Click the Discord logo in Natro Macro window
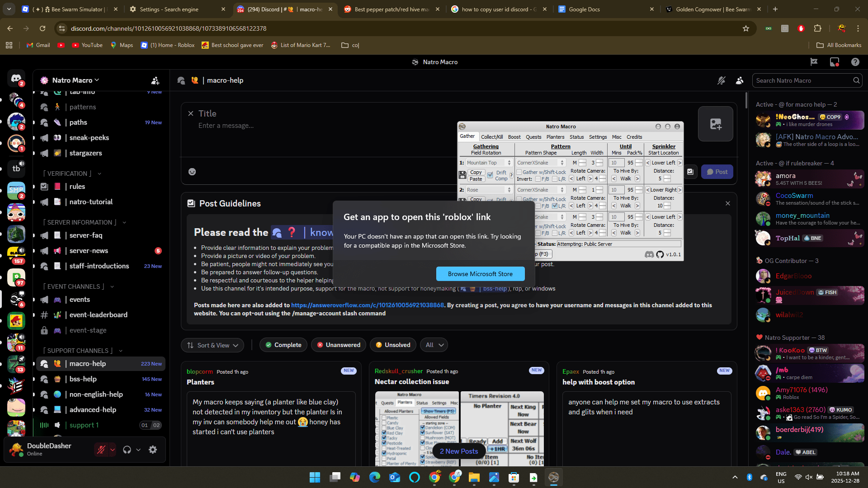The width and height of the screenshot is (868, 488). (649, 254)
